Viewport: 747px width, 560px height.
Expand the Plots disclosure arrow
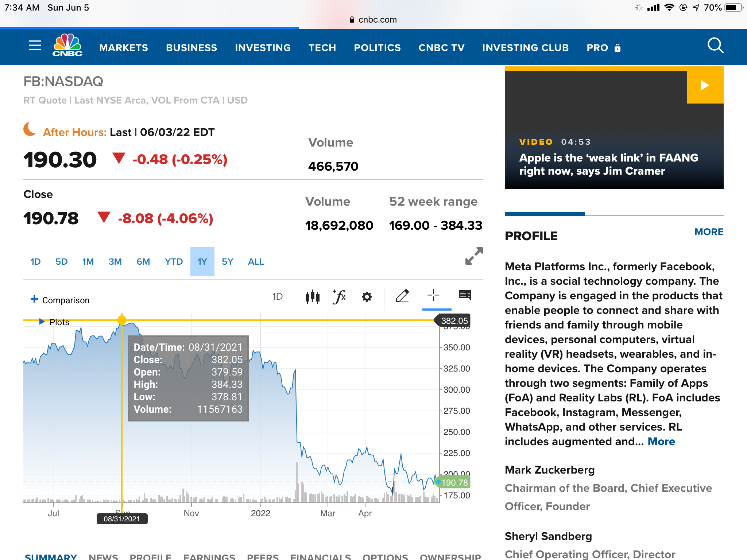point(42,322)
